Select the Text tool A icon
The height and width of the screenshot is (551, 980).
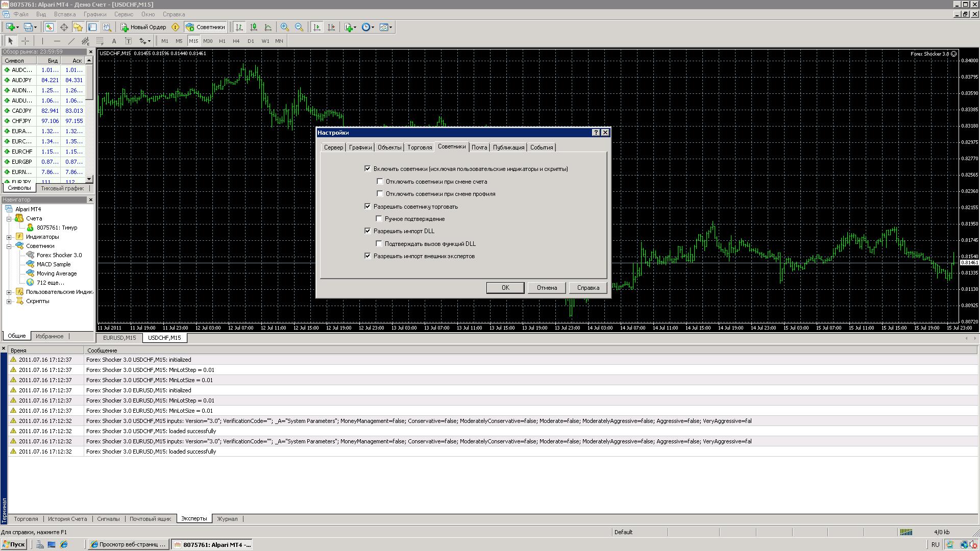pyautogui.click(x=114, y=41)
